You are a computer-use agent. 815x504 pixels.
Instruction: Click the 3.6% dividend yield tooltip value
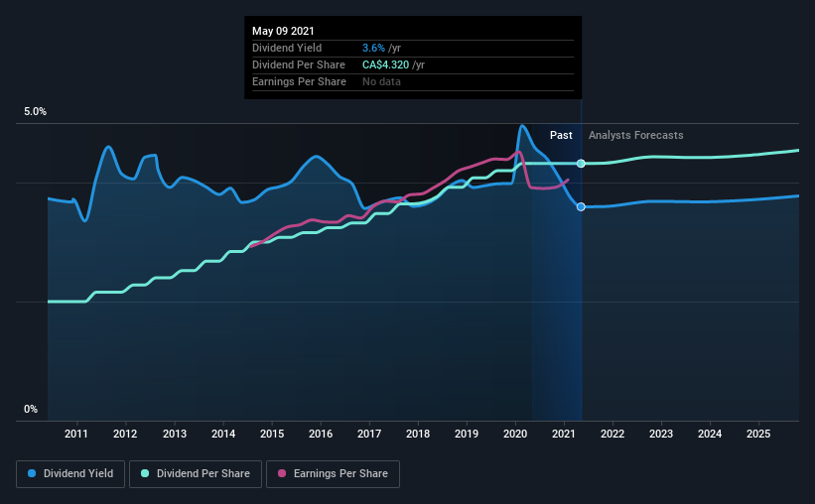tap(373, 48)
